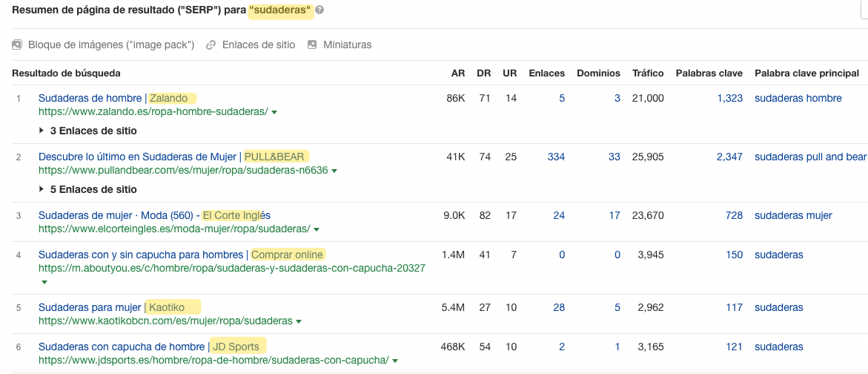Click the "Resultado de búsqueda" column header

67,73
